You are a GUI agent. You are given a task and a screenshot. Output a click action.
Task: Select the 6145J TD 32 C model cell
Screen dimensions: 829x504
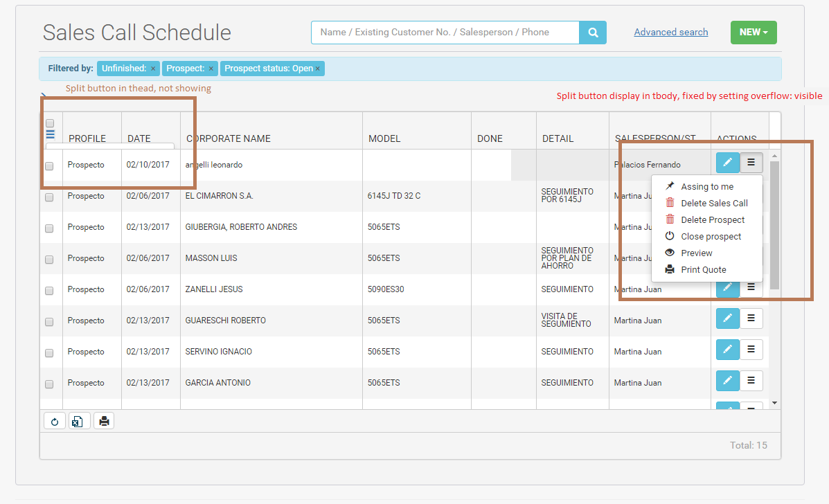pos(417,196)
